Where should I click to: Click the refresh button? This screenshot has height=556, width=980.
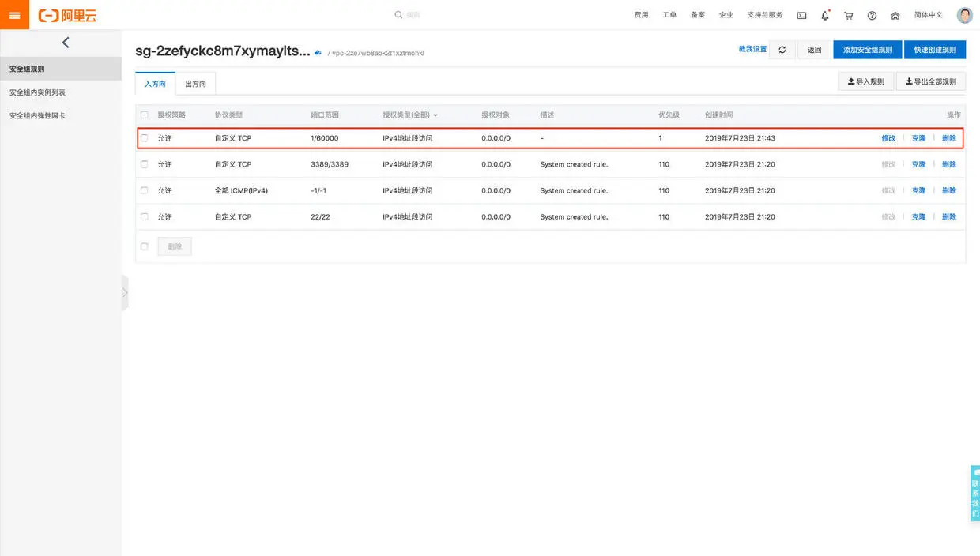[782, 50]
